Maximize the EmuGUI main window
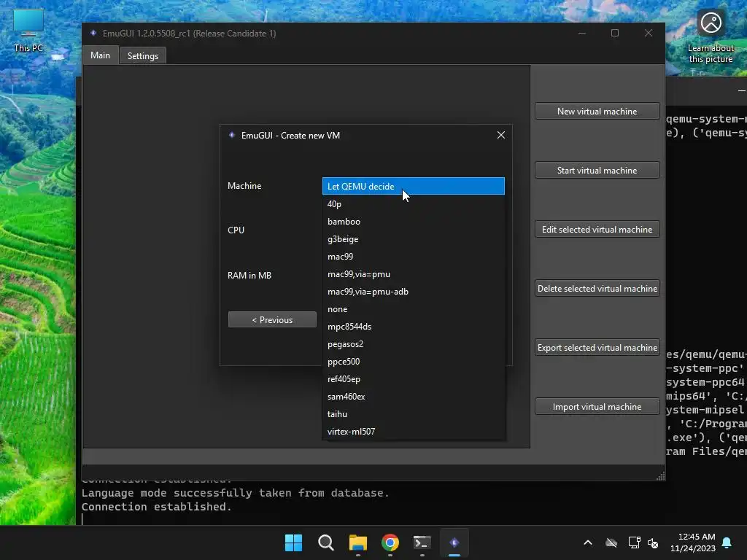The width and height of the screenshot is (747, 560). tap(615, 33)
